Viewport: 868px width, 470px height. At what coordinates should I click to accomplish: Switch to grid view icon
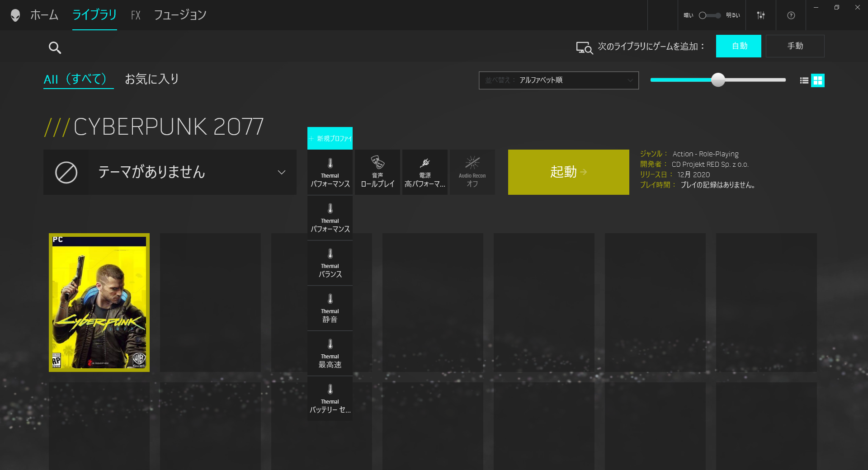[x=817, y=80]
